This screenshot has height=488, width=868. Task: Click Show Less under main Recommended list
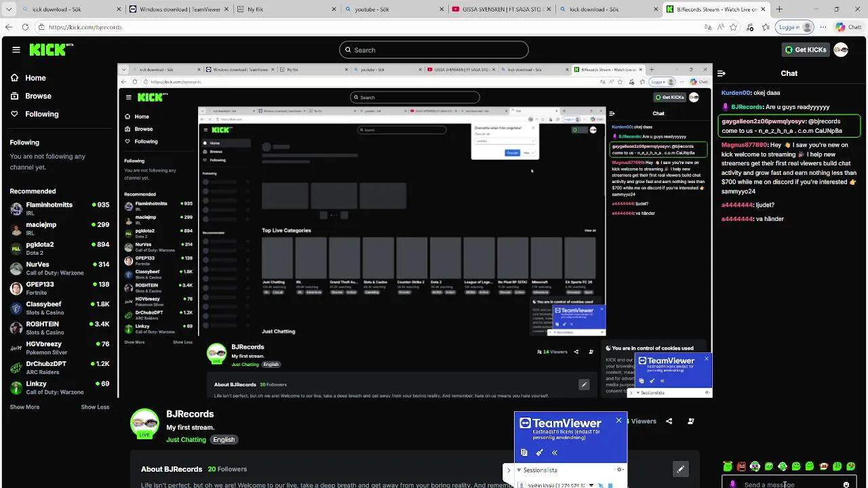(x=95, y=407)
